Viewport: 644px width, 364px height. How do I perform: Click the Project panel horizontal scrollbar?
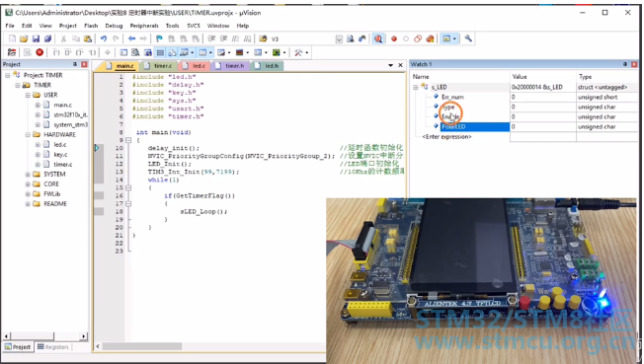point(45,336)
